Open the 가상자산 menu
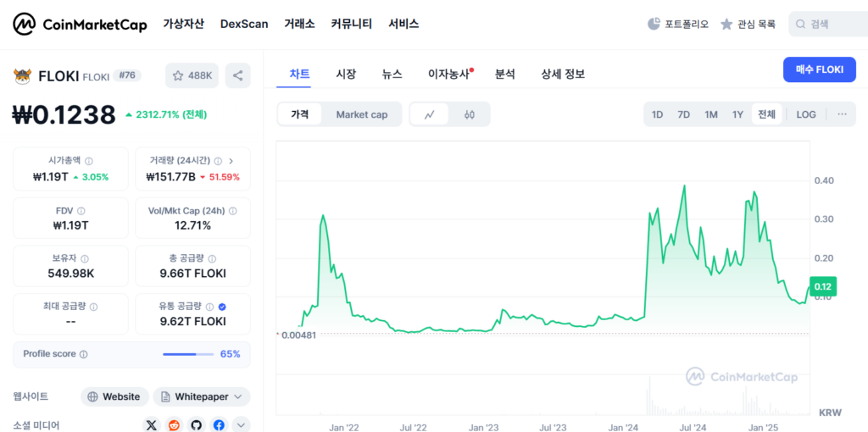 tap(183, 24)
